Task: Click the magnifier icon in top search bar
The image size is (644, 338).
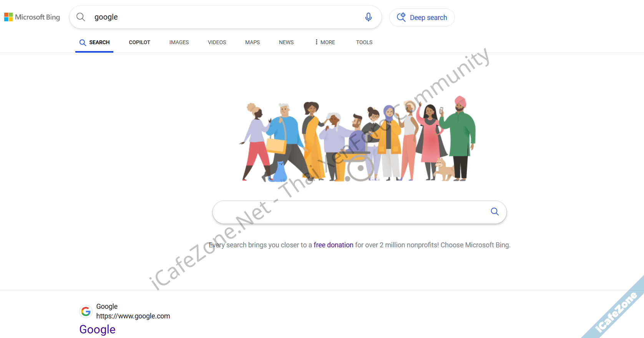Action: pyautogui.click(x=81, y=17)
